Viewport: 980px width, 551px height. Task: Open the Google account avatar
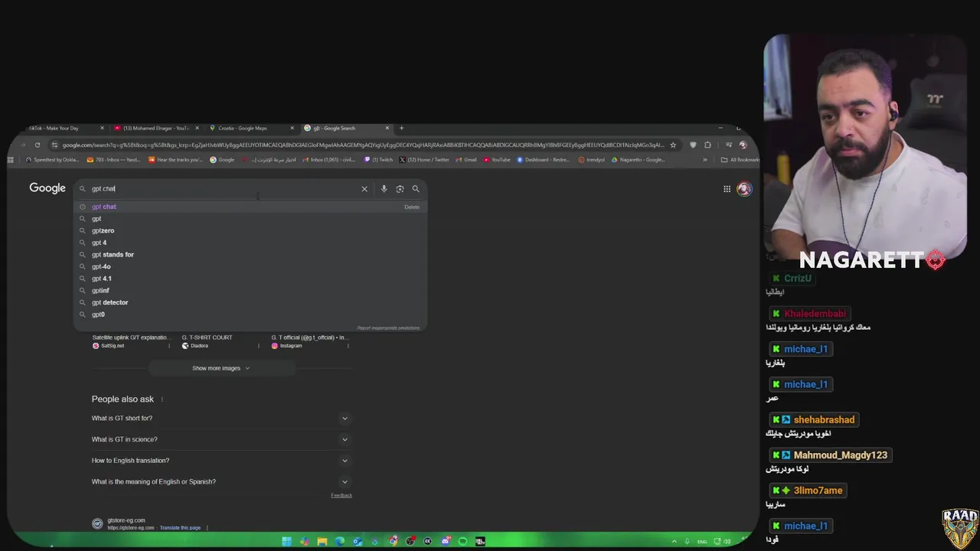coord(743,189)
